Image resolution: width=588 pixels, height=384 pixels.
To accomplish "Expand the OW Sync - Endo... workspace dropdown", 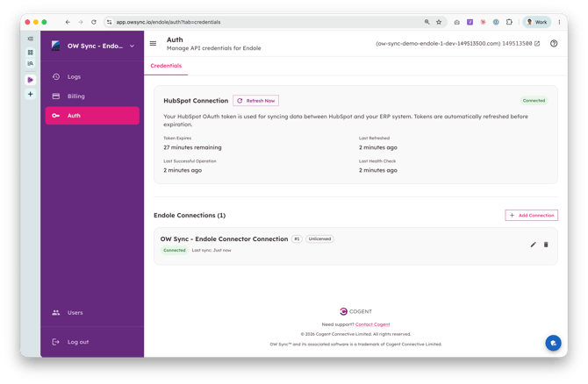I will point(132,46).
